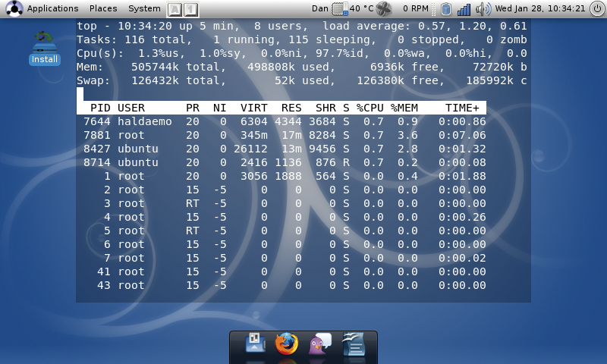Click the %MEM column header

click(404, 108)
